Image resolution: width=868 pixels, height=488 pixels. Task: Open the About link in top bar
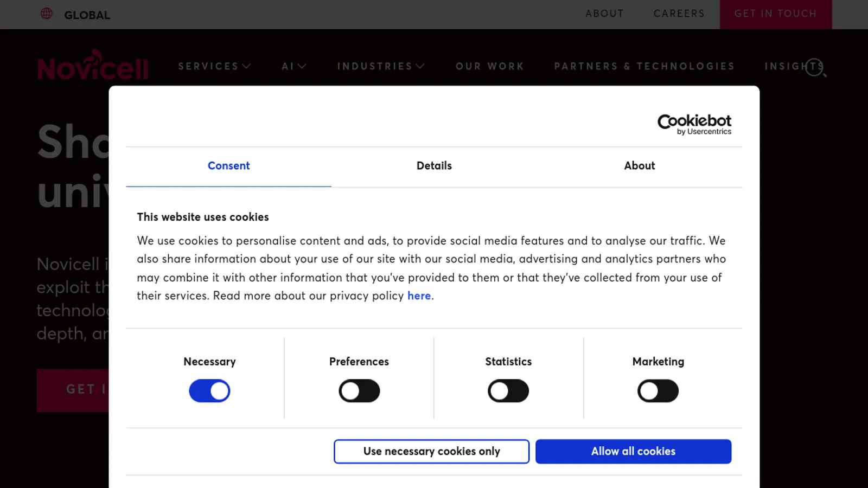(604, 14)
